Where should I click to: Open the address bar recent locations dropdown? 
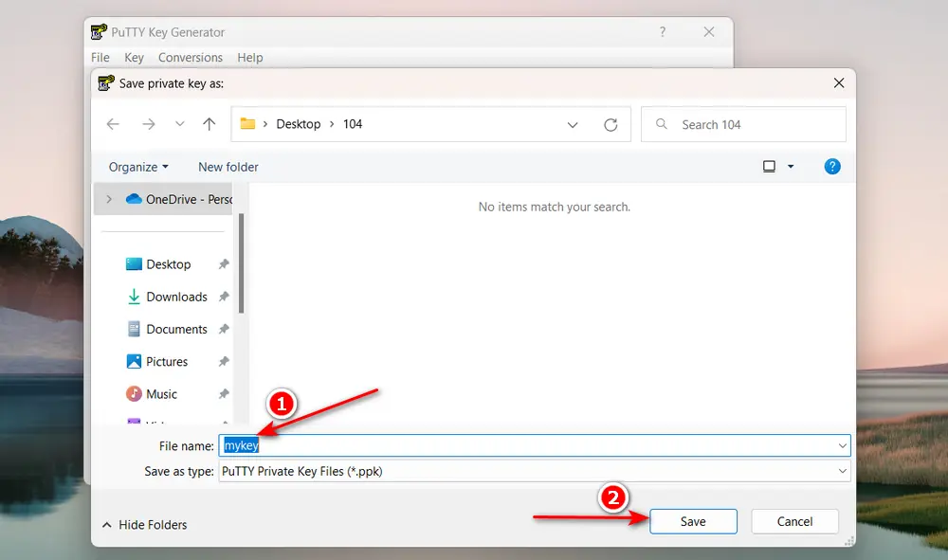coord(573,124)
